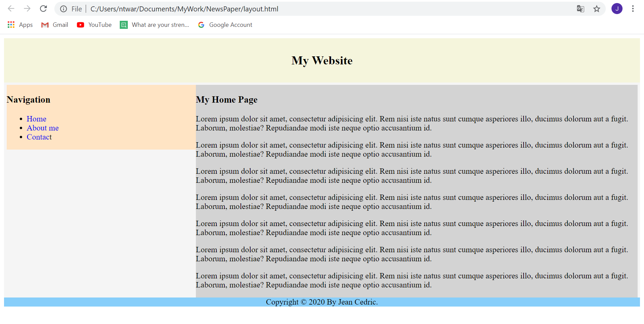Open the Home navigation link
Viewport: 644px width, 324px height.
pyautogui.click(x=36, y=119)
